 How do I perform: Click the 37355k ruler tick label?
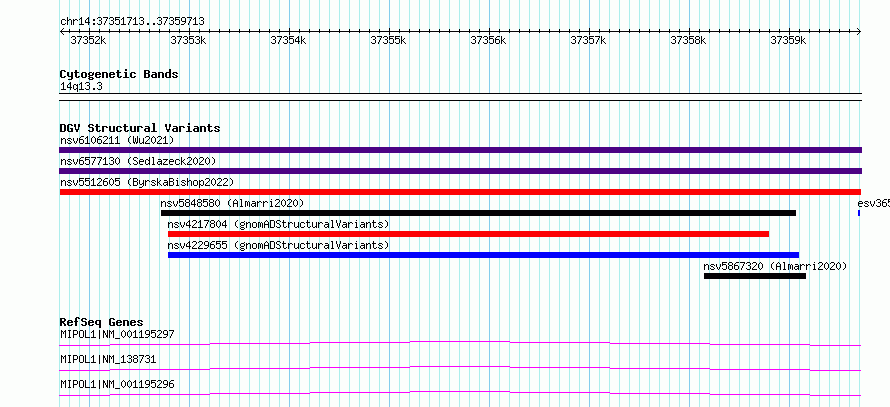point(388,40)
